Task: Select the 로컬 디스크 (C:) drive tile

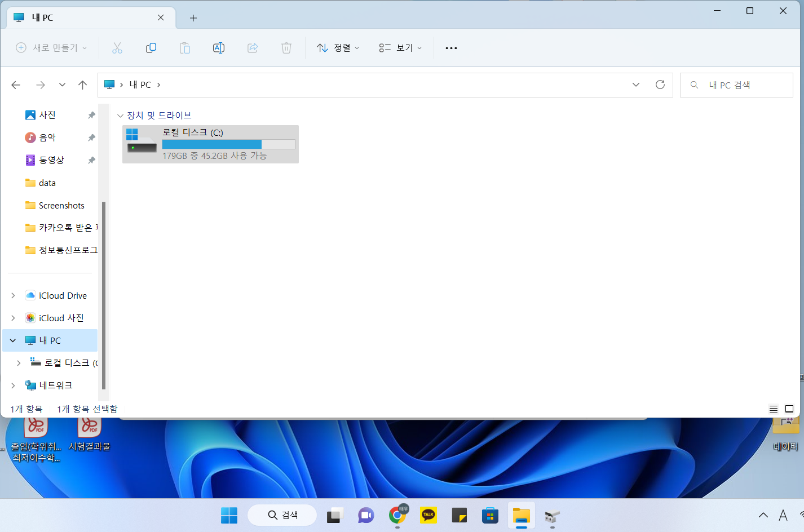Action: click(x=210, y=144)
